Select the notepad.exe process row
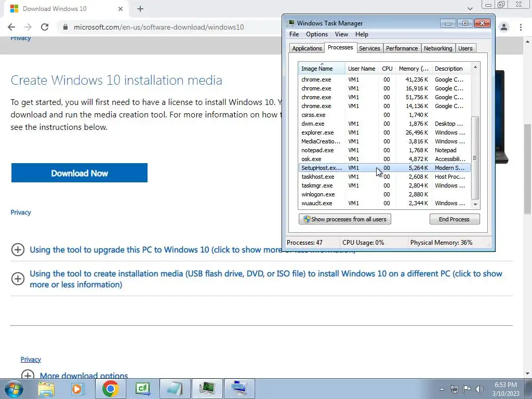Screen dimensions: 532x399 coord(384,150)
